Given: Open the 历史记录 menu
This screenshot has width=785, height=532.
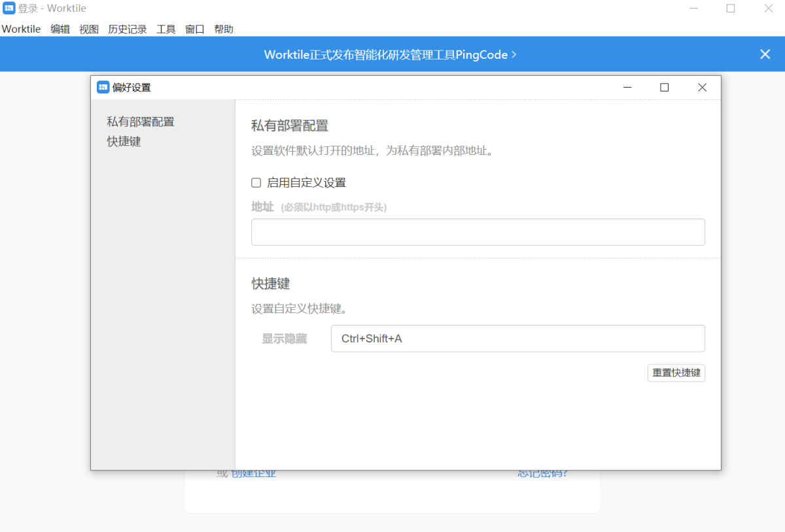Looking at the screenshot, I should coord(128,29).
